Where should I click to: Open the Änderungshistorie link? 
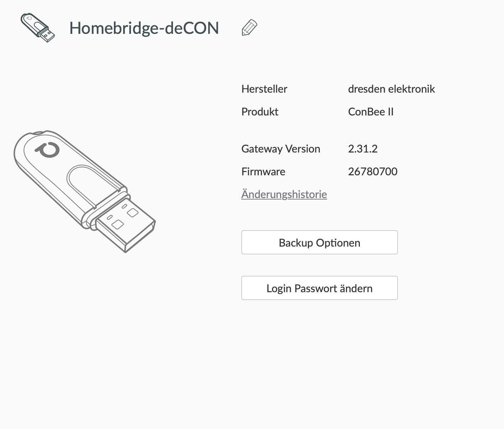tap(284, 194)
